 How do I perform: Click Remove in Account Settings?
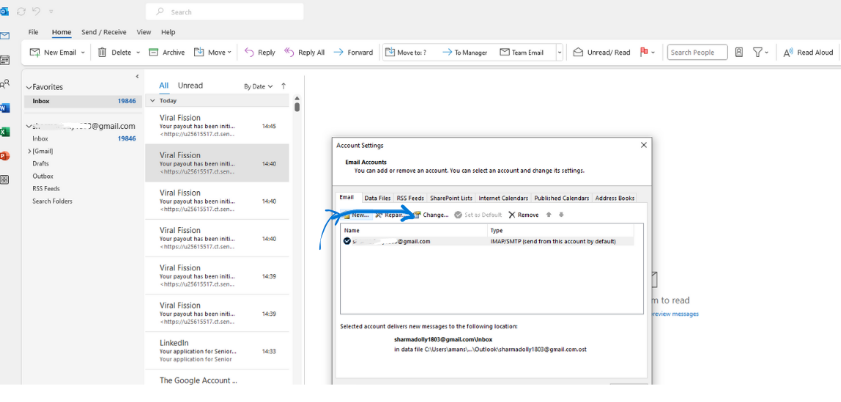[x=523, y=215]
